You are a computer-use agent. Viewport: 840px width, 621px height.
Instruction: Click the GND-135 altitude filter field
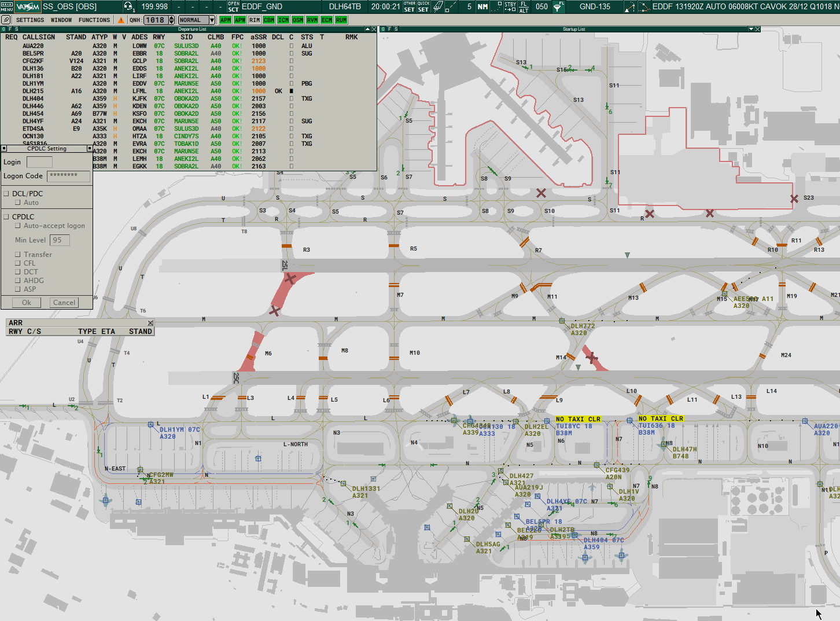595,6
